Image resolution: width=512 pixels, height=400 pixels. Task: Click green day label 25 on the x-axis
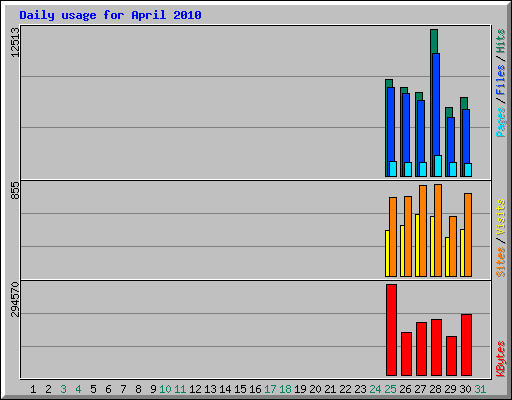390,389
